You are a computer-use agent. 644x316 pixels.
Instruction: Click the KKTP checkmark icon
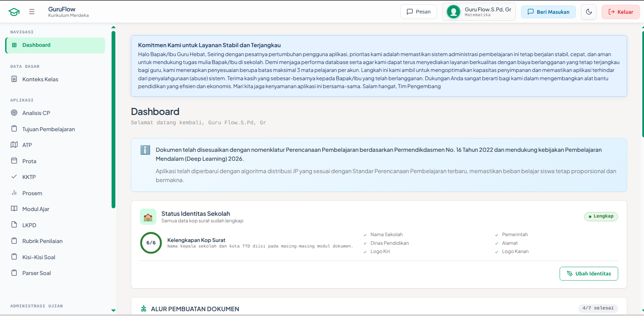click(x=14, y=177)
